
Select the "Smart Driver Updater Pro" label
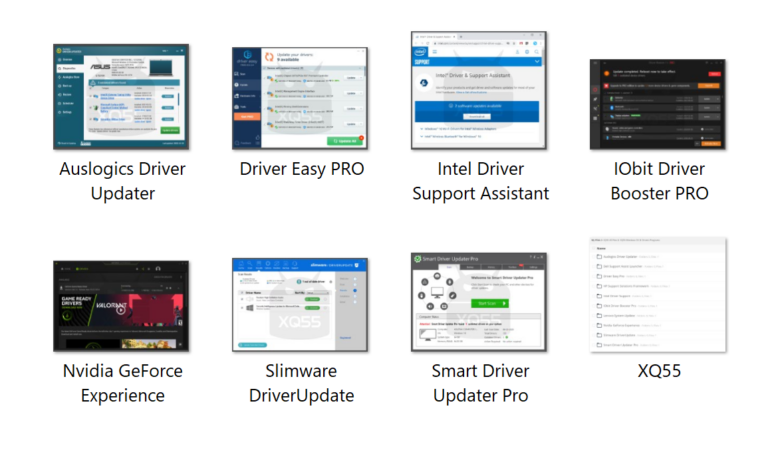coord(480,383)
